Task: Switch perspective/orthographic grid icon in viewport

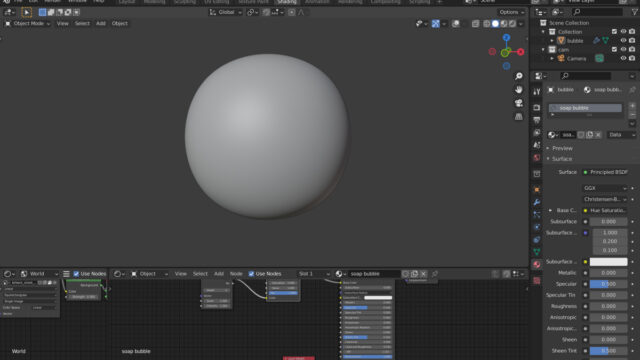Action: 518,116
